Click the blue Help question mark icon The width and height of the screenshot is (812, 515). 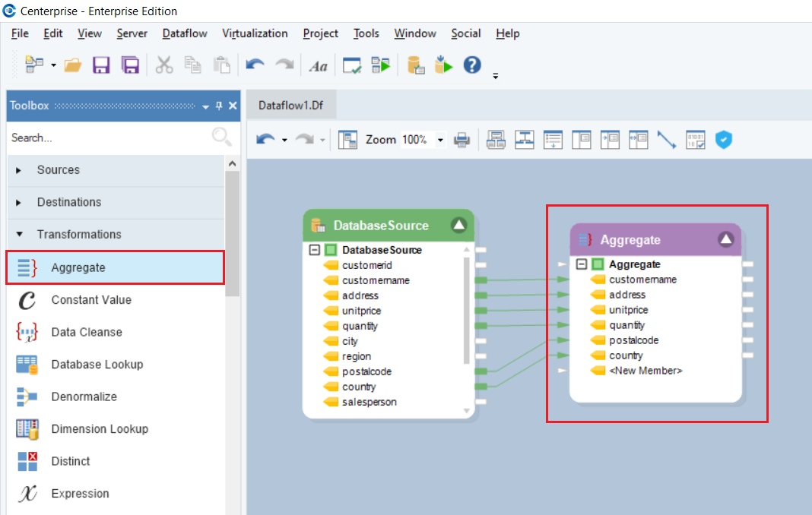click(472, 65)
